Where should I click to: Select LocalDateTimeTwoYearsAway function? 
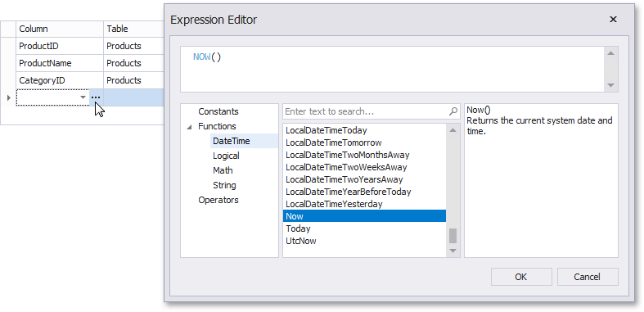pyautogui.click(x=364, y=179)
